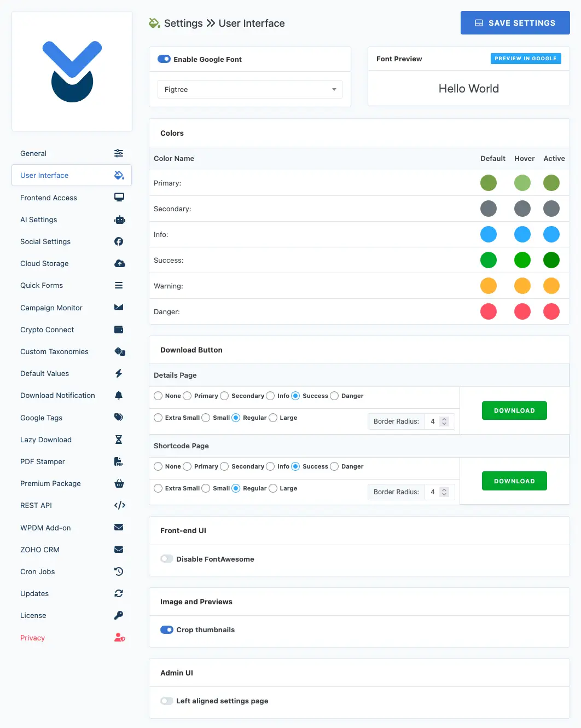Click the key icon beside License
Screen dimensions: 581x728
(119, 615)
